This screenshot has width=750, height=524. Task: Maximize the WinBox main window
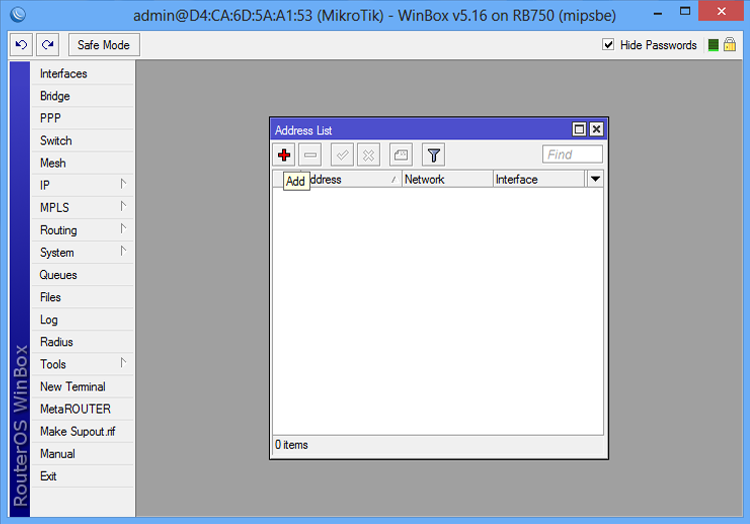685,11
